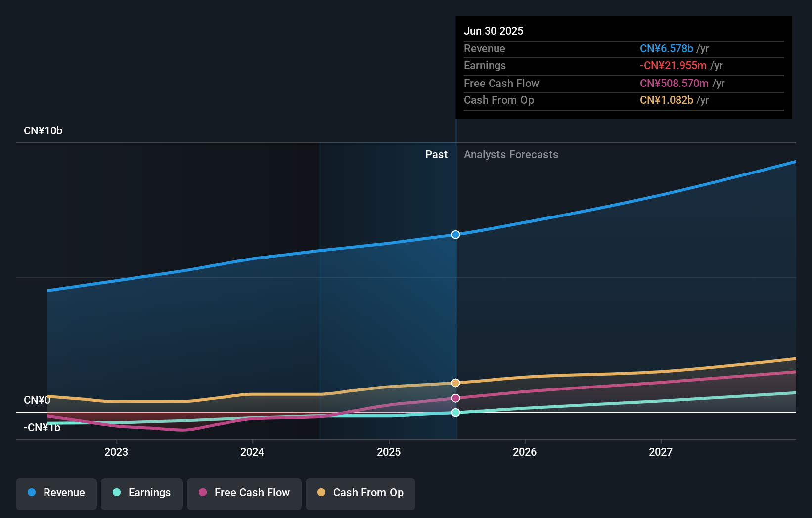Click the teal Earnings legend dot
The height and width of the screenshot is (518, 812).
(117, 493)
